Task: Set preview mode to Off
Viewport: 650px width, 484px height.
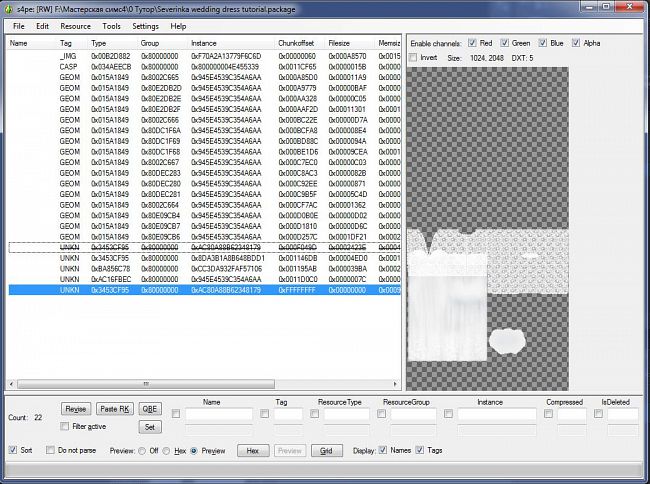Action: (x=141, y=451)
